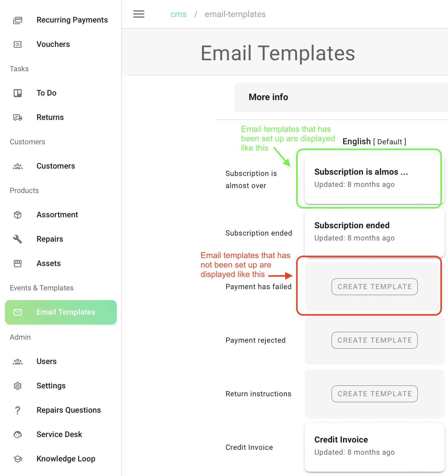Open Repairs products page
Viewport: 448px width, 476px height.
61,239
